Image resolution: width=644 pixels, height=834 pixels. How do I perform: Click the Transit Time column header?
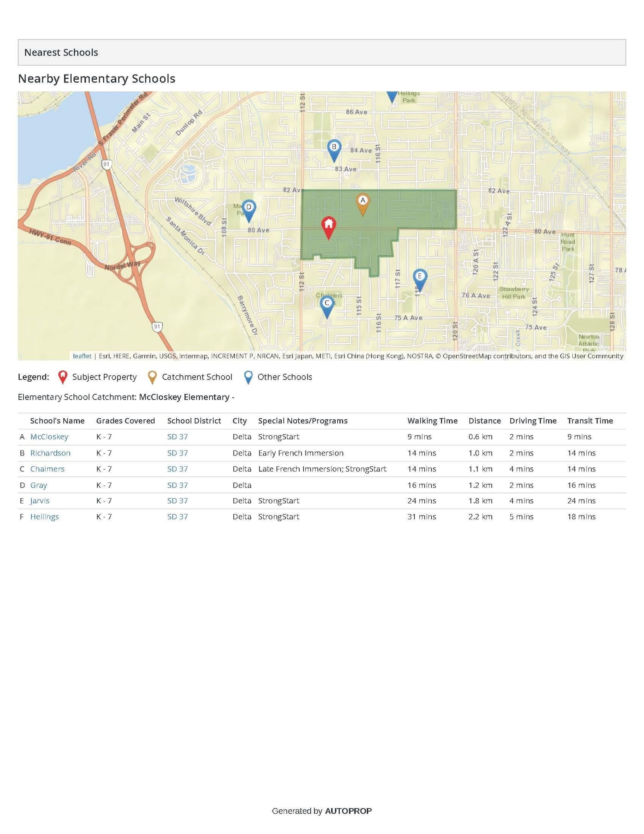coord(590,421)
